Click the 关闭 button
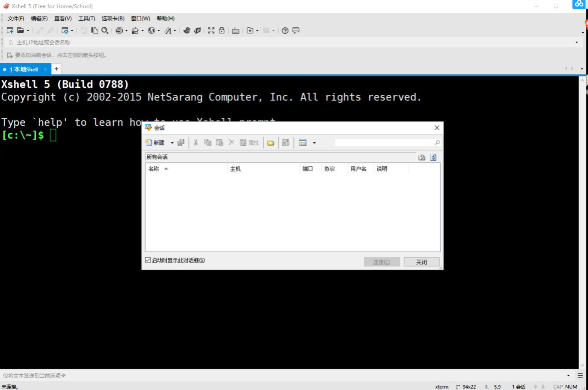Viewport: 588px width, 390px height. (421, 262)
